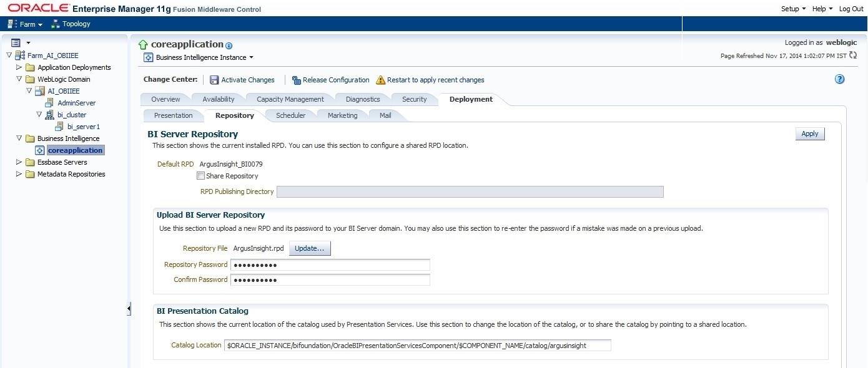Select bi_server1 in the tree
This screenshot has height=368, width=868.
click(84, 127)
